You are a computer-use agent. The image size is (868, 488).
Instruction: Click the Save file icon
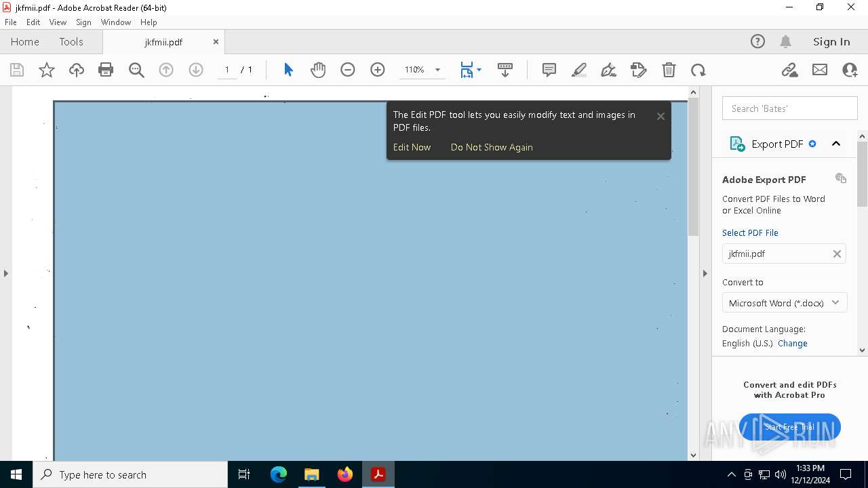17,70
